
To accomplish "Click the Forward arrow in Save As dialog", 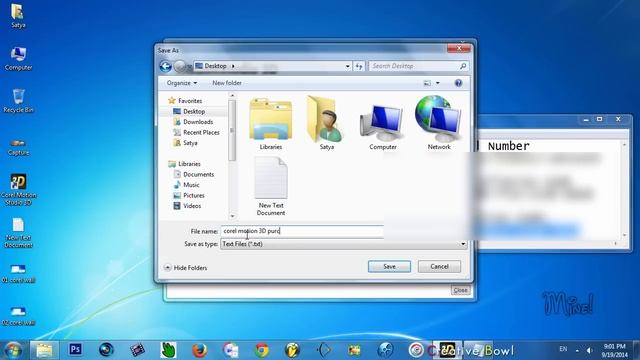I will (x=180, y=66).
